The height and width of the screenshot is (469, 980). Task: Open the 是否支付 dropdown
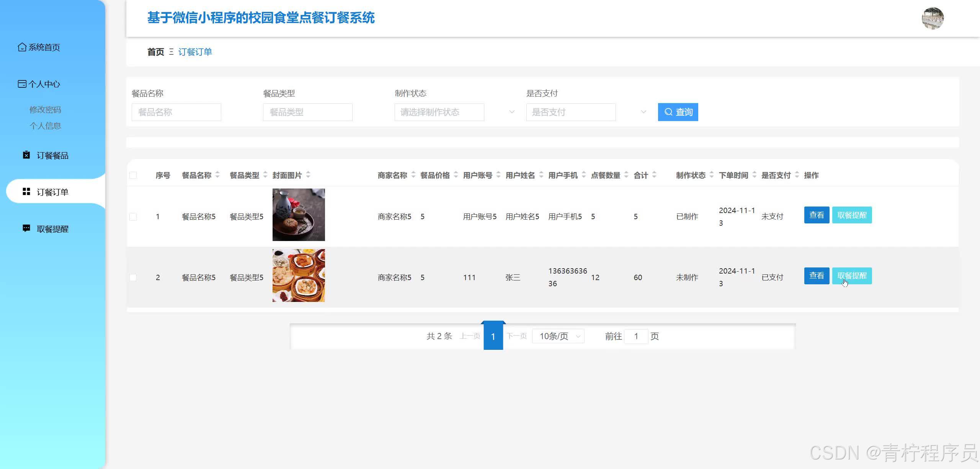[571, 112]
